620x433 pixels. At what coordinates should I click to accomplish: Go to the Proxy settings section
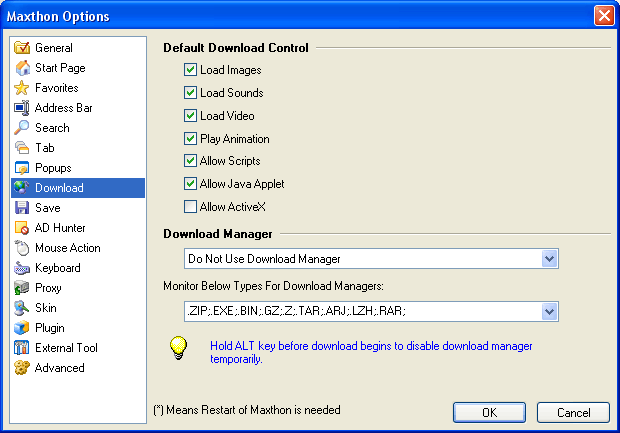(48, 288)
